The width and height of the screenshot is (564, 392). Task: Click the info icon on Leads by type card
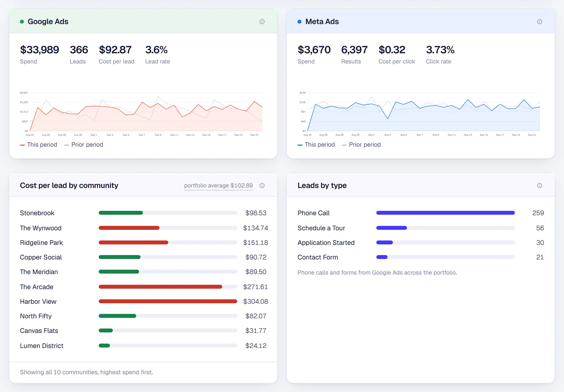539,185
